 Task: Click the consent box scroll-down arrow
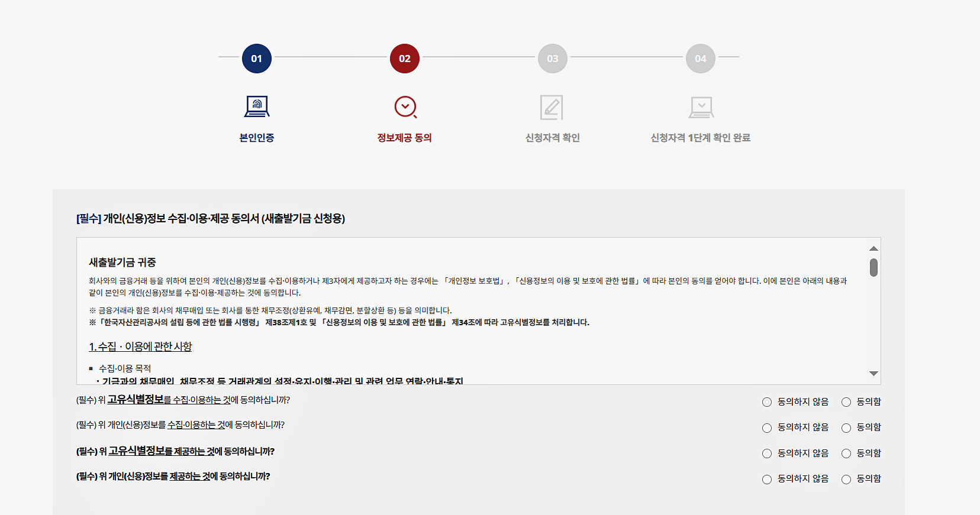tap(873, 374)
